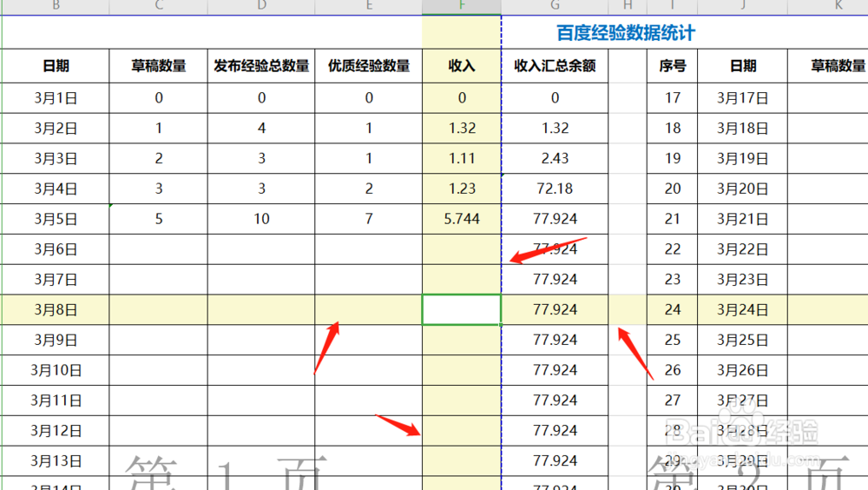This screenshot has height=490, width=868.
Task: Select the 收入汇总余额 header cell
Action: (x=555, y=66)
